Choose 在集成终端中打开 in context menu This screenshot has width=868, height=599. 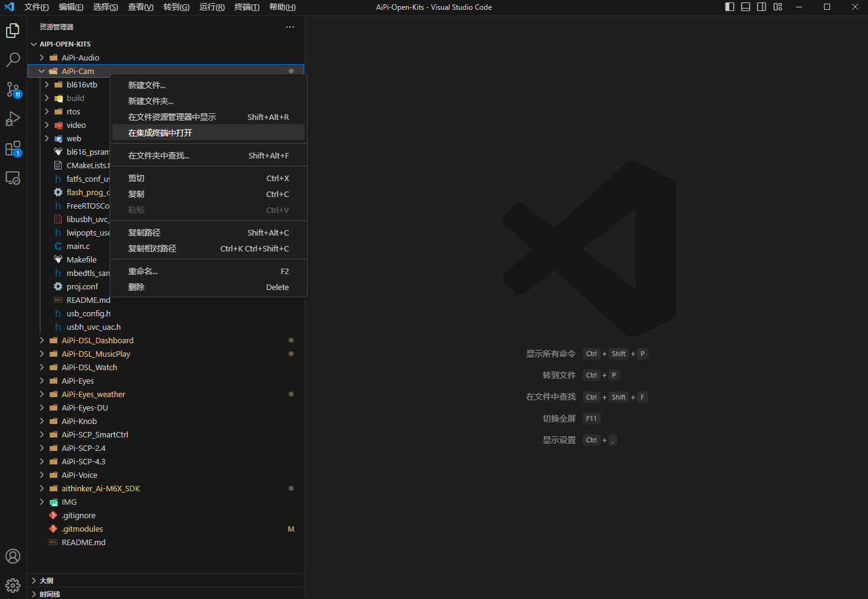point(209,133)
